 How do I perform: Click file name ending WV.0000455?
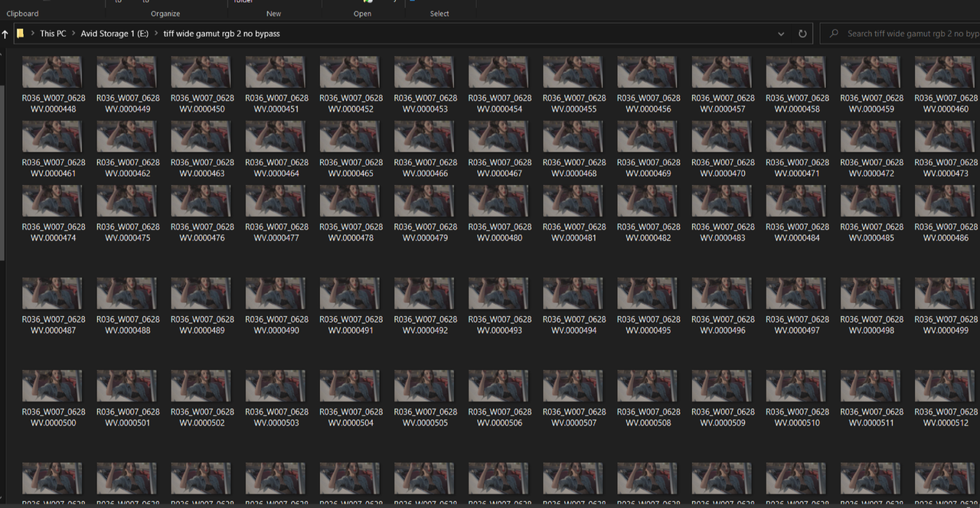(573, 103)
